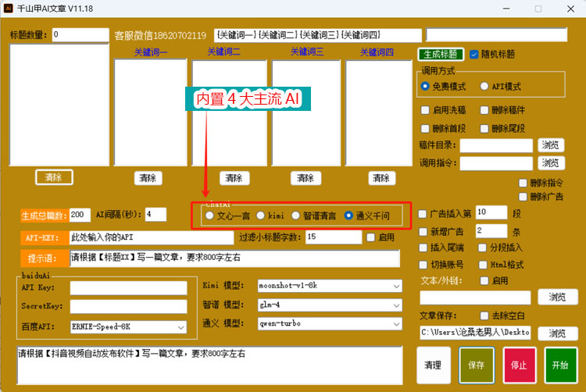The width and height of the screenshot is (586, 392).
Task: Click the 文本/外链 path input field
Action: point(475,298)
